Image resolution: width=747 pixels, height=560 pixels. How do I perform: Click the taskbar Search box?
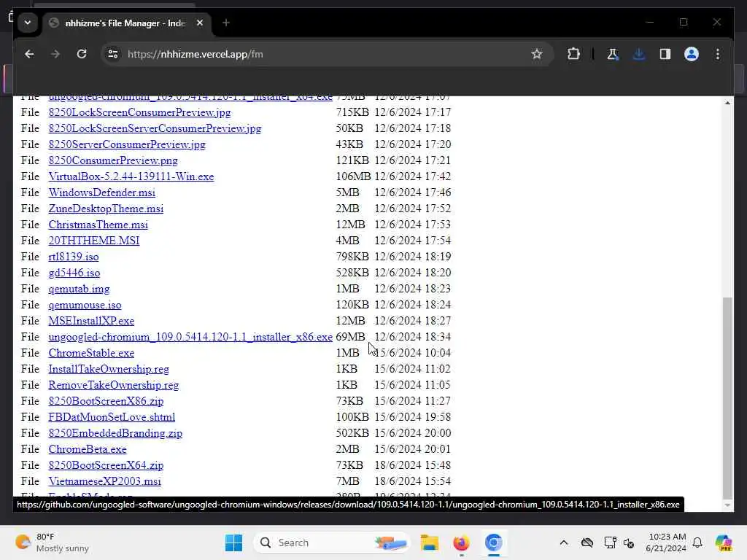click(x=332, y=542)
